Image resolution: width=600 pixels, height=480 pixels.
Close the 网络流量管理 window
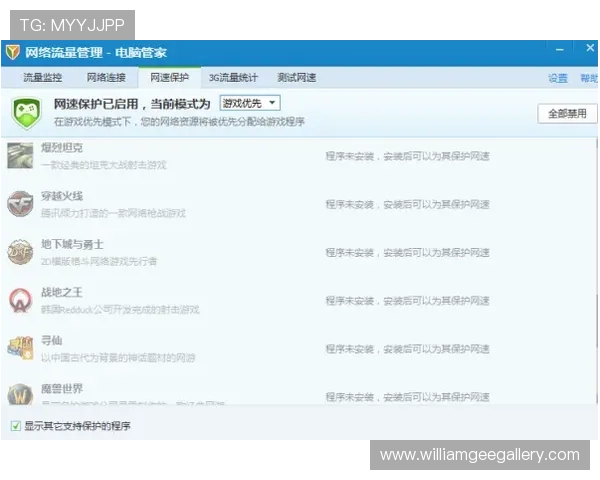590,48
